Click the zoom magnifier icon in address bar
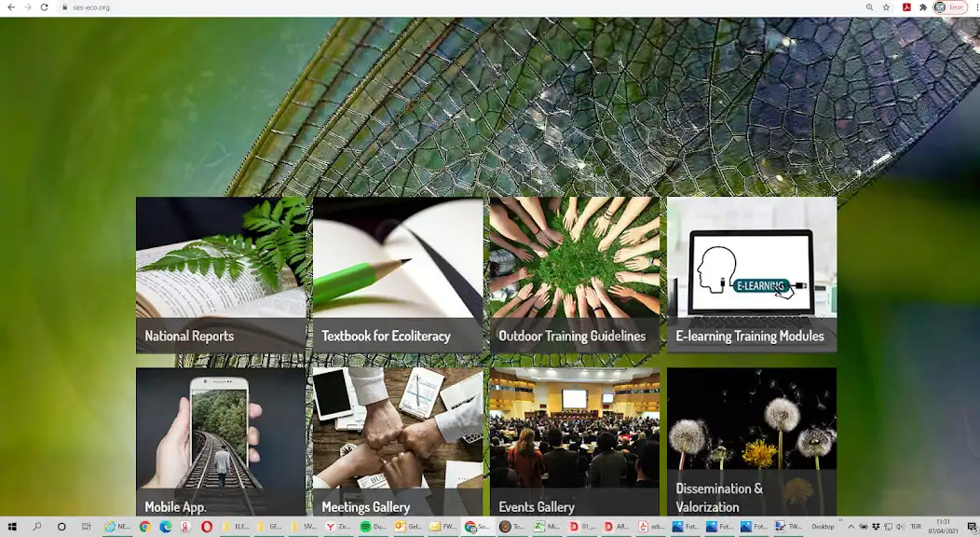The width and height of the screenshot is (980, 537). (869, 7)
